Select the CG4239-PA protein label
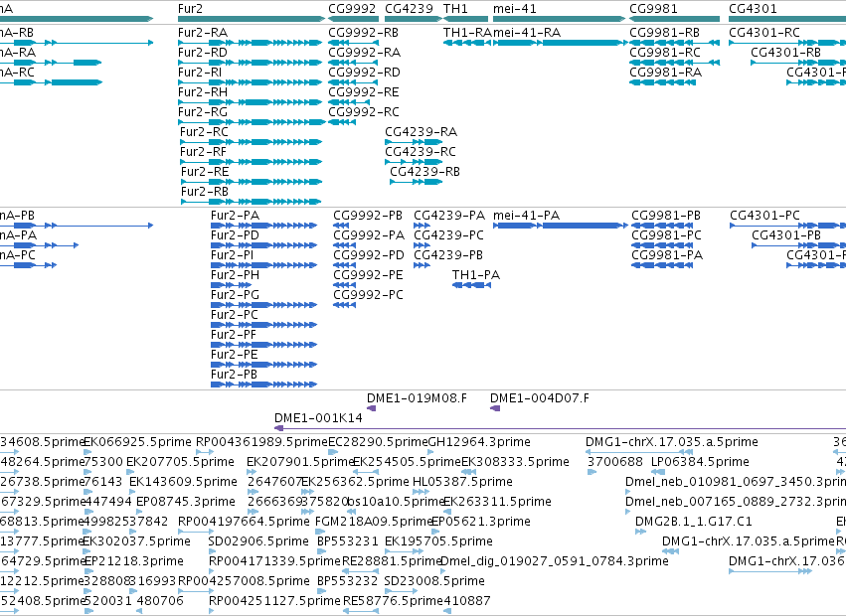Screen dimensions: 846x616 (x=449, y=216)
